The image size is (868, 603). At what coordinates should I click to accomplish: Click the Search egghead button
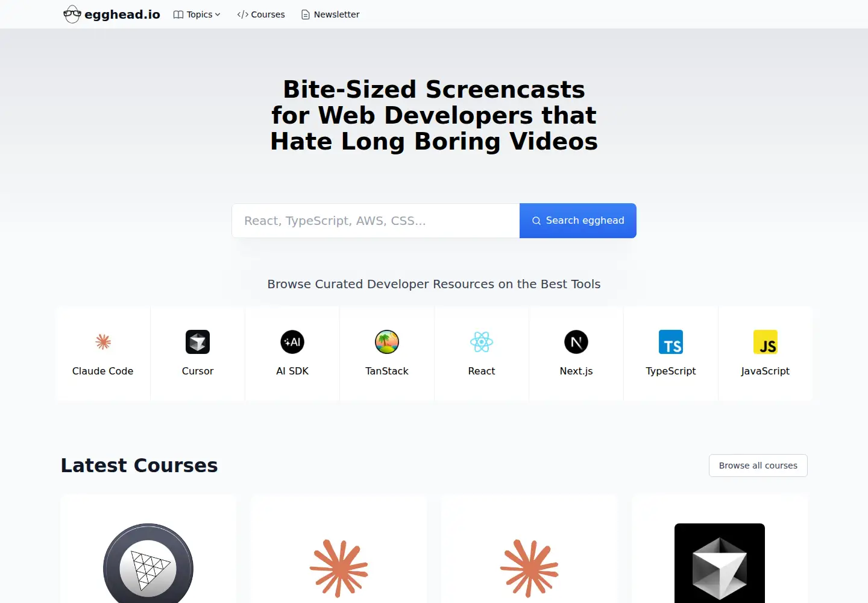pos(578,221)
